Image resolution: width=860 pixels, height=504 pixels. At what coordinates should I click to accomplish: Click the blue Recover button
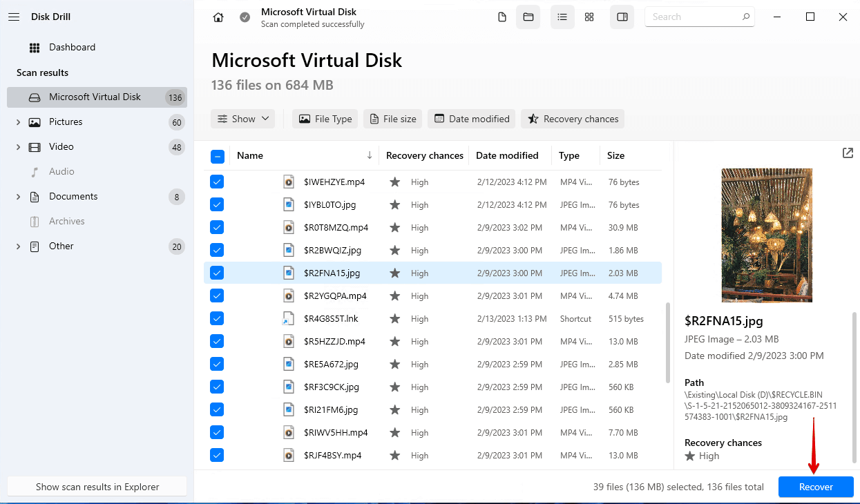click(816, 487)
